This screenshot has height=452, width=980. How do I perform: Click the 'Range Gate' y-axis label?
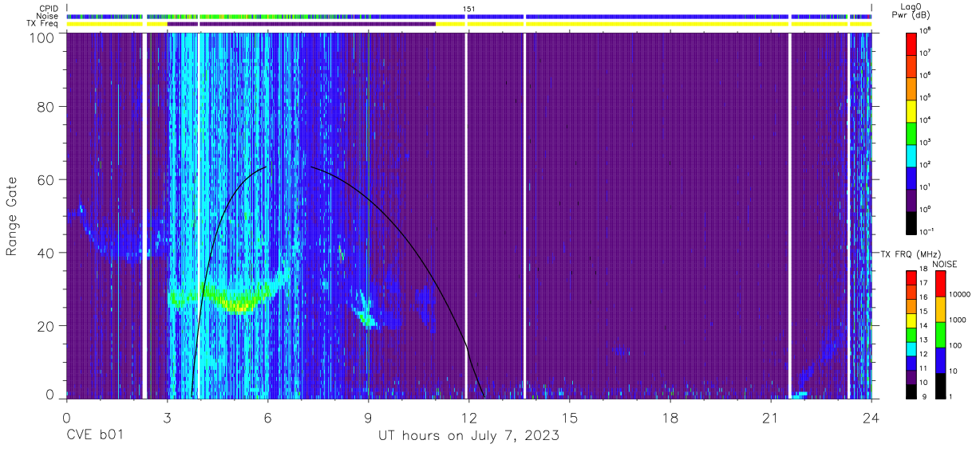(x=12, y=218)
